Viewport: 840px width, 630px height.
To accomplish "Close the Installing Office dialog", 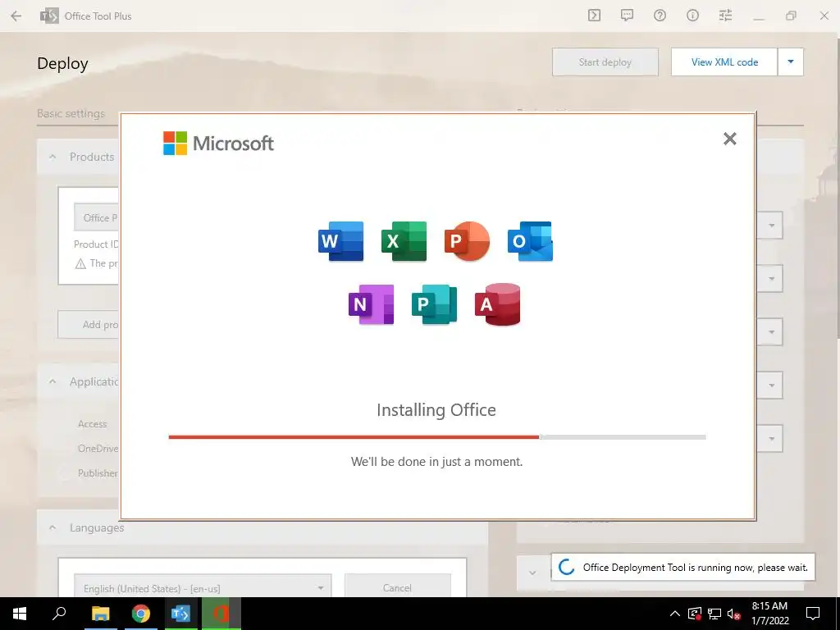I will 729,139.
